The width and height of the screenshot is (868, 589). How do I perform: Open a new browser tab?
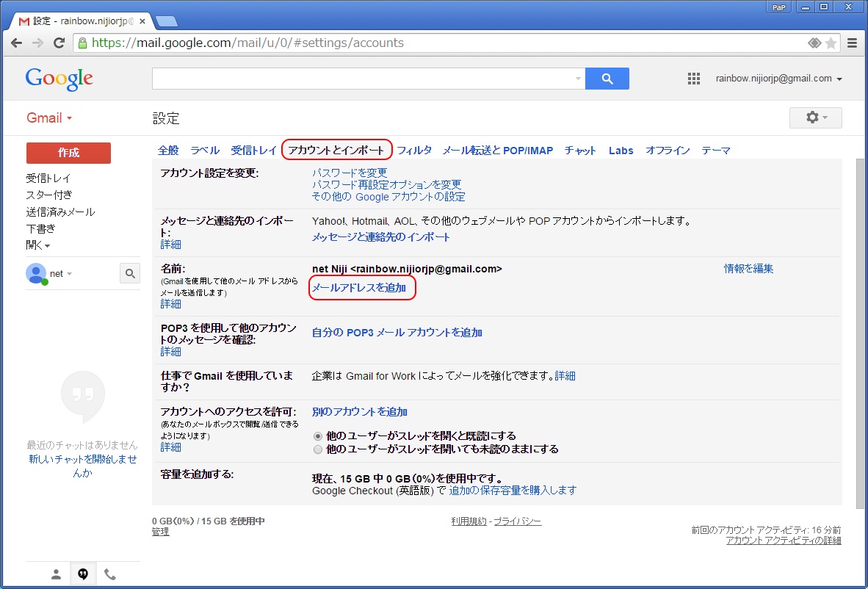coord(166,21)
